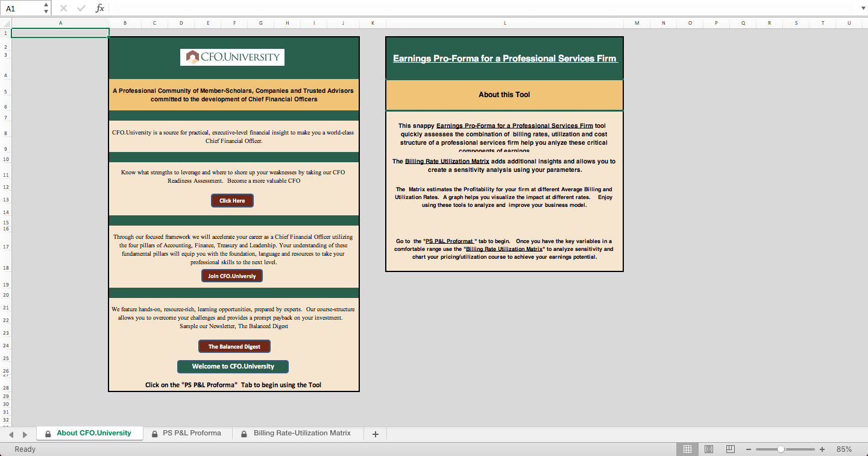868x456 pixels.
Task: Click the Click Here button
Action: click(232, 201)
